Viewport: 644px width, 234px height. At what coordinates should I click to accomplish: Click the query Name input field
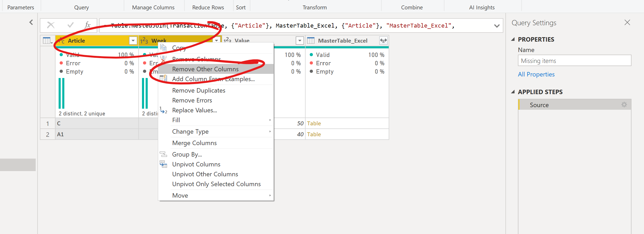(x=574, y=61)
